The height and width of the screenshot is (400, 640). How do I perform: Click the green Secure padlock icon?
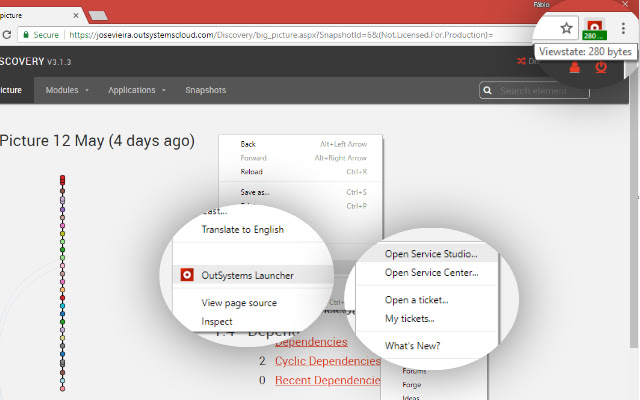point(26,35)
